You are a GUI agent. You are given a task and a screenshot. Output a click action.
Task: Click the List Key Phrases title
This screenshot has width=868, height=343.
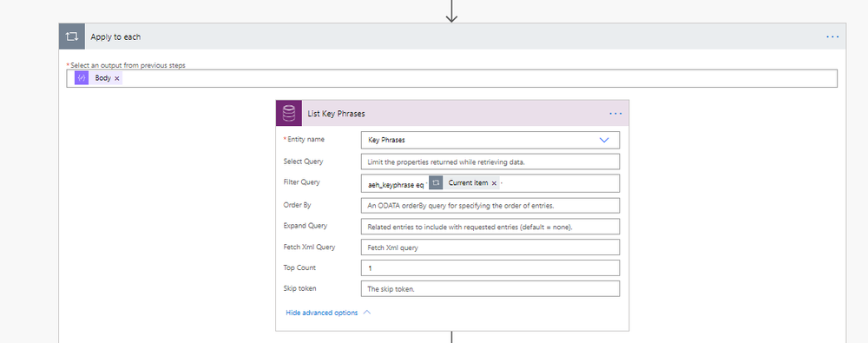click(336, 114)
